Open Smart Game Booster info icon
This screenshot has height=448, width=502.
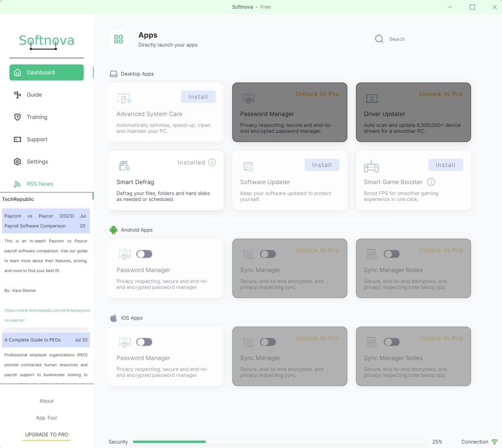(x=431, y=182)
